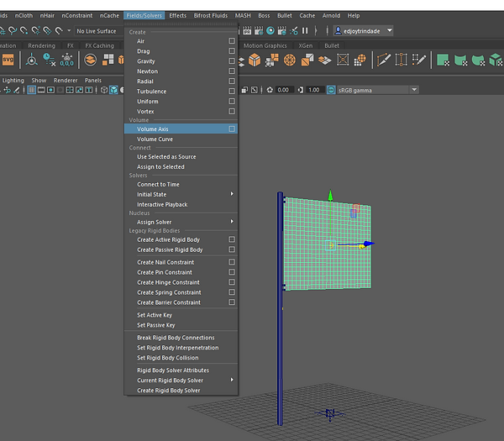Toggle the color management view transform icon

[x=331, y=90]
